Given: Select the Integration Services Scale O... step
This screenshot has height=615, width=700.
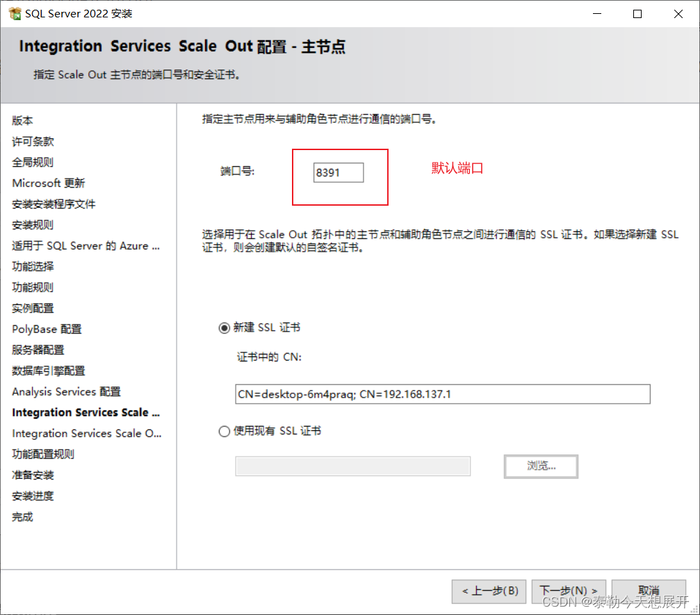Looking at the screenshot, I should [87, 434].
